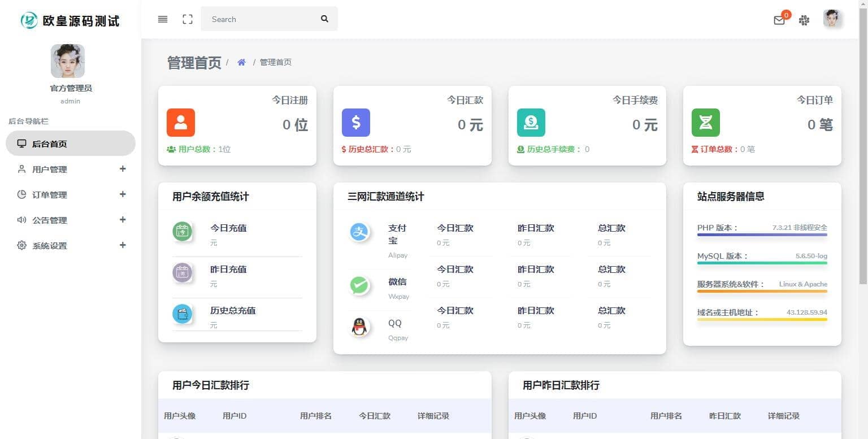Click the Alipay channel icon
Image resolution: width=868 pixels, height=439 pixels.
point(359,232)
